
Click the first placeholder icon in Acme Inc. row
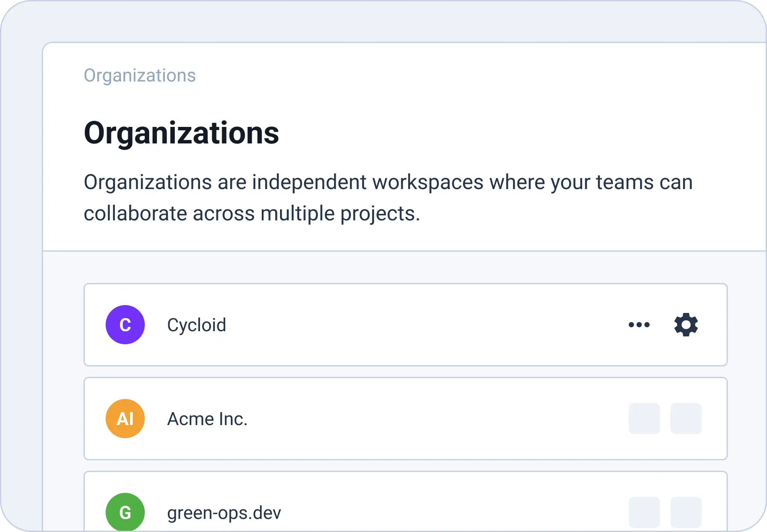[x=644, y=419]
